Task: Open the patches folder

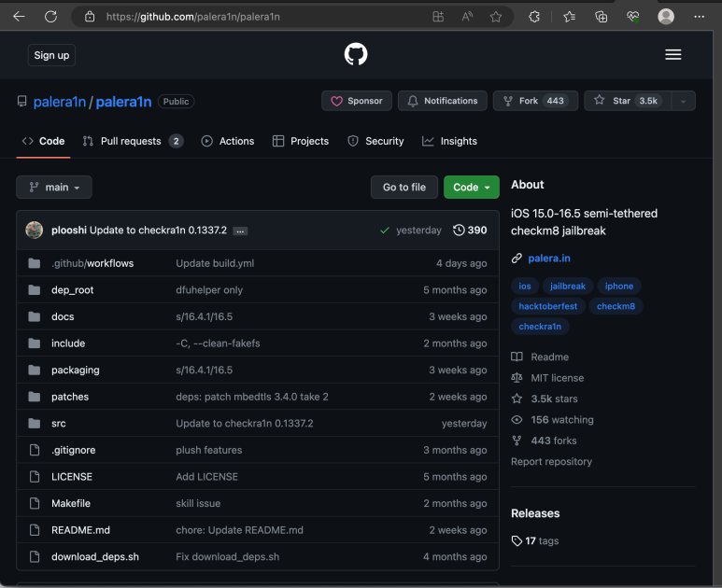Action: click(70, 397)
